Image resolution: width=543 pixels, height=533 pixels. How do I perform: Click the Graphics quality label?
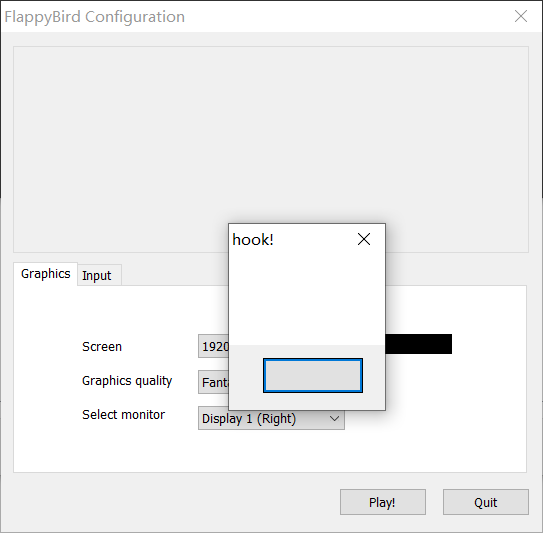pyautogui.click(x=127, y=381)
